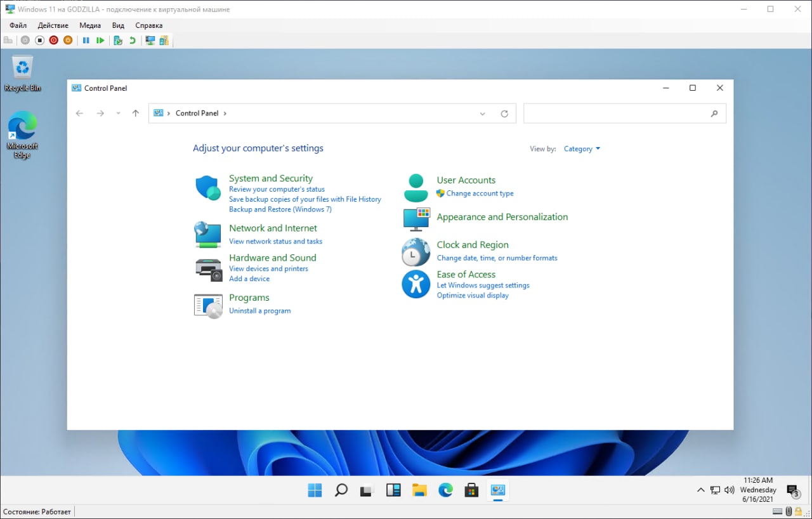Click the last icon in VM toolbar
Image resolution: width=812 pixels, height=519 pixels.
(x=164, y=40)
